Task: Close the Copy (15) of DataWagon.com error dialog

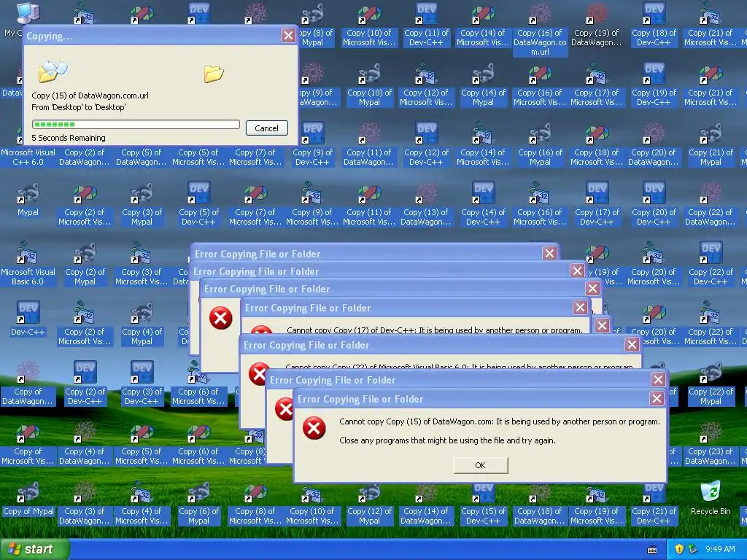Action: [657, 399]
